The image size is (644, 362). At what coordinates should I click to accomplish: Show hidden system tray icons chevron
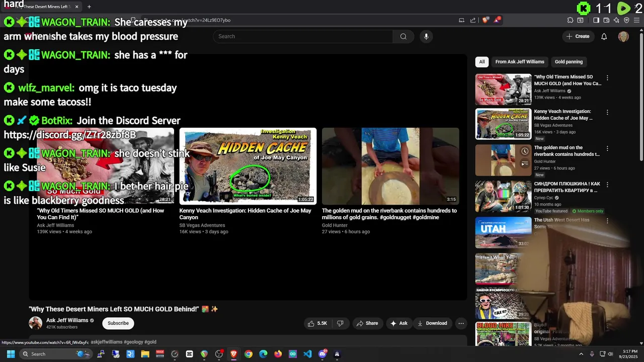(x=581, y=354)
